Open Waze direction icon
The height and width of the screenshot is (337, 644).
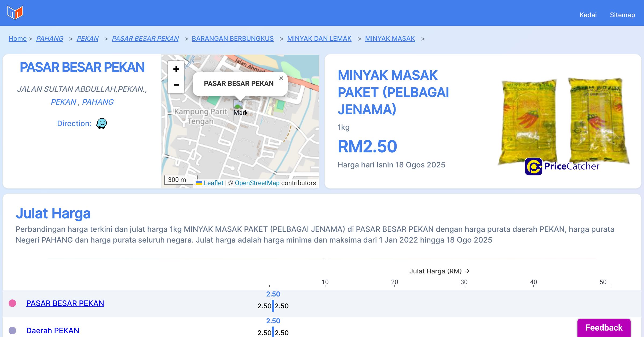(x=101, y=123)
